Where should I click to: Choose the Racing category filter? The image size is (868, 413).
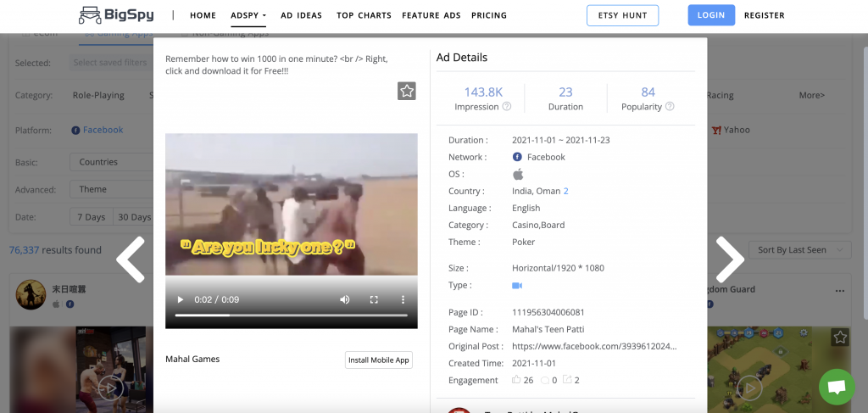click(x=720, y=95)
